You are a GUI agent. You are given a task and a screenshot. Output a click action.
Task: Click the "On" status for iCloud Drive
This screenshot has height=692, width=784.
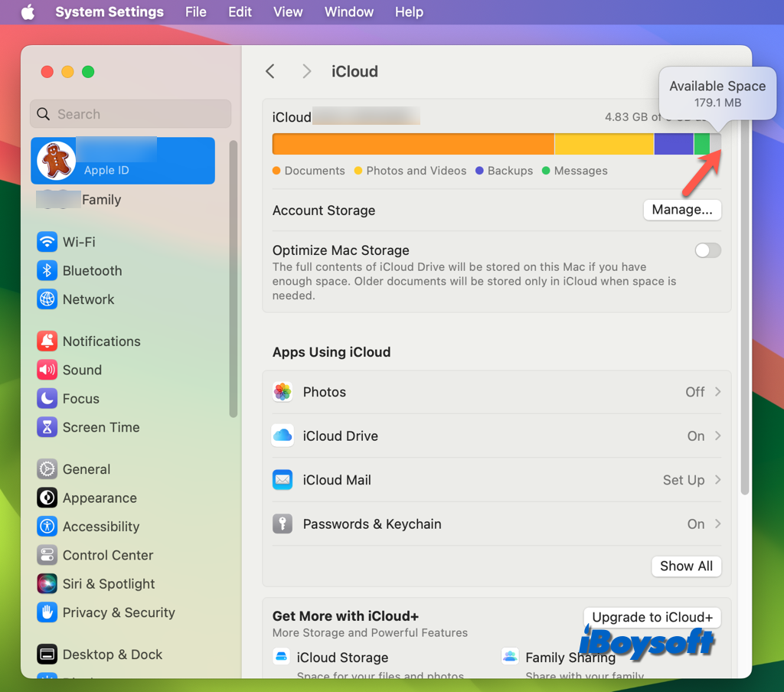[x=696, y=436]
